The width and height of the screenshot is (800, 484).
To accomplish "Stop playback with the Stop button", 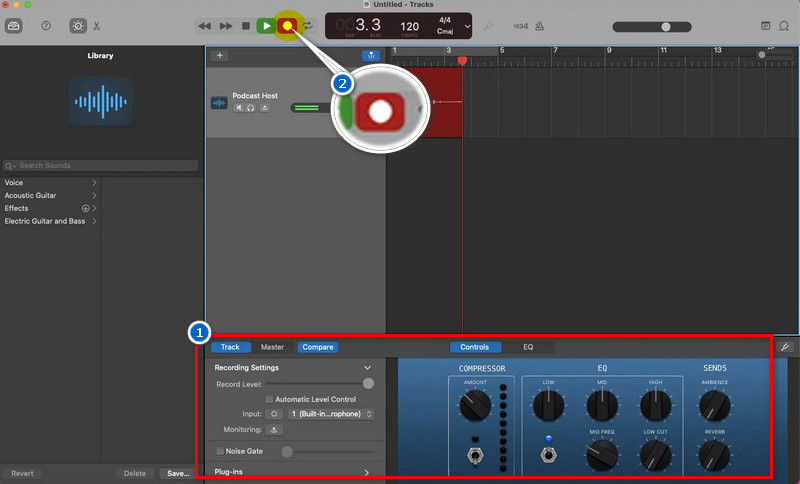I will [x=246, y=26].
